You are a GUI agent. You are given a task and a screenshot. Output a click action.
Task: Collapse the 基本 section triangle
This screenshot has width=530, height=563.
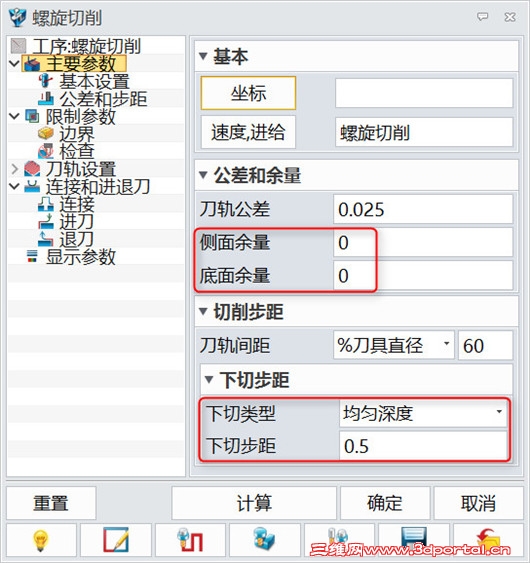[x=203, y=56]
